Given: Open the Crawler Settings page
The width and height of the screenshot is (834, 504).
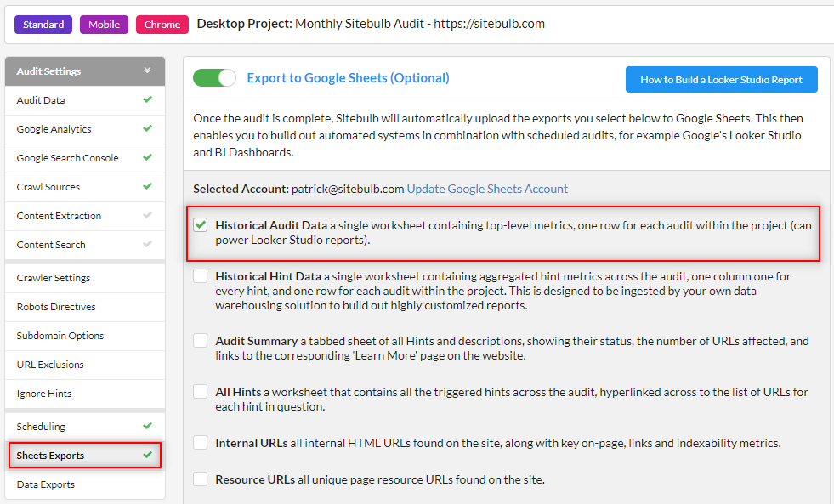Looking at the screenshot, I should point(85,278).
